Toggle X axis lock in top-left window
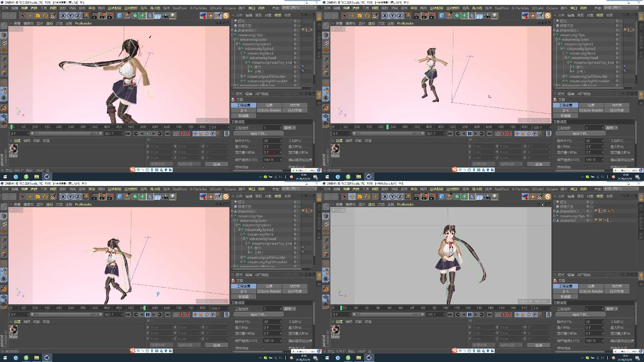644x362 pixels. [x=63, y=16]
